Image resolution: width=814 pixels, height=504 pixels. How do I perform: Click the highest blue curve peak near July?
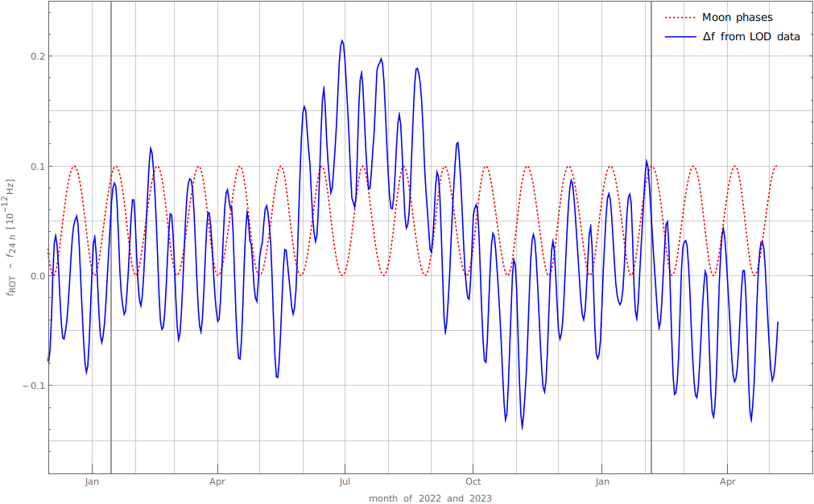click(x=342, y=40)
